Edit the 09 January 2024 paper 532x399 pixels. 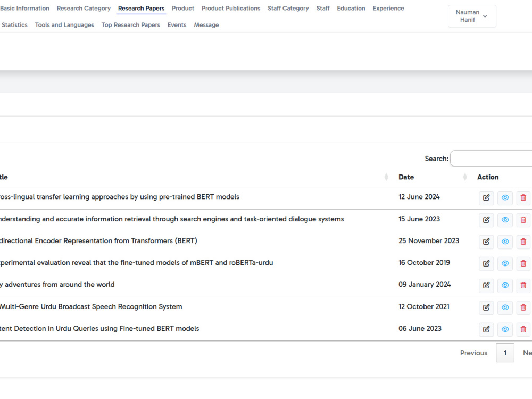pos(486,285)
